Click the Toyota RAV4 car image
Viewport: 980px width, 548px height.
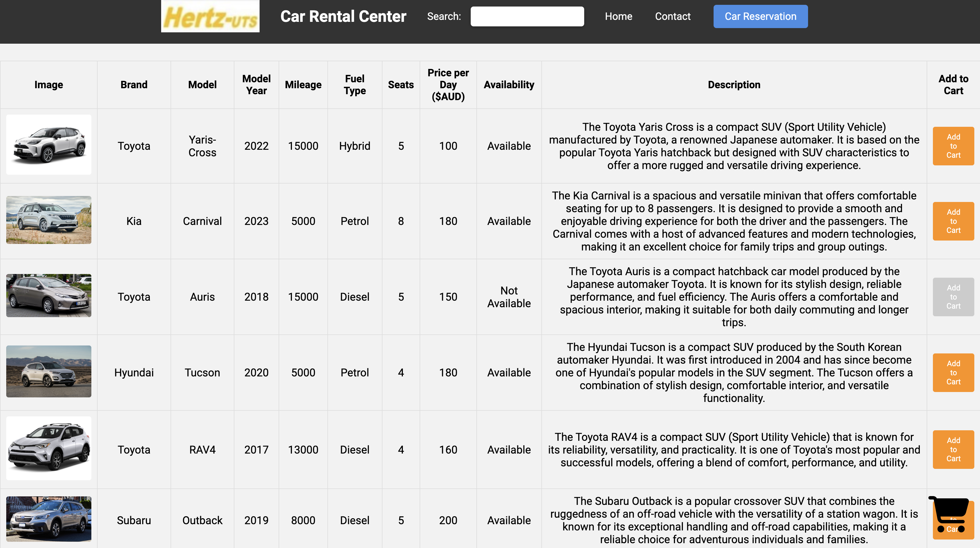coord(49,448)
